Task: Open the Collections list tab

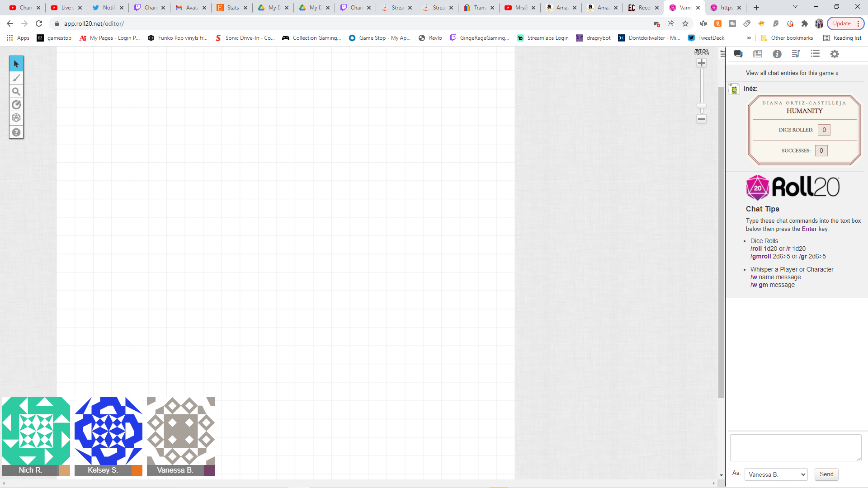Action: click(815, 54)
